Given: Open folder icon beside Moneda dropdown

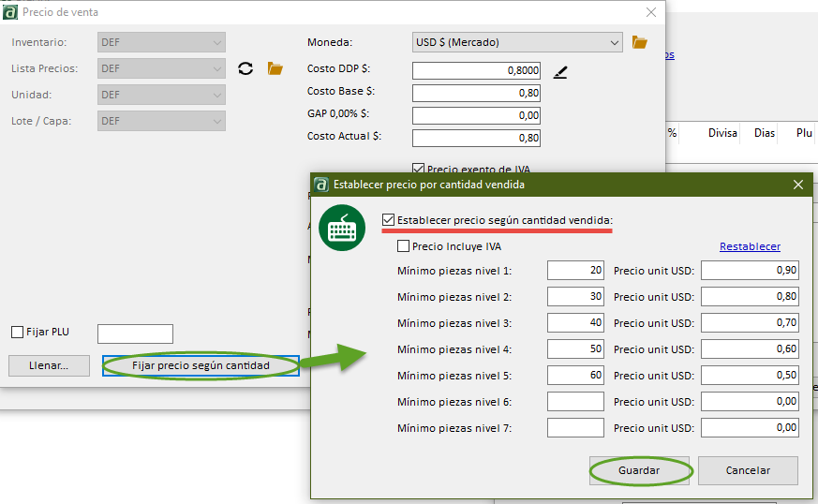Looking at the screenshot, I should point(640,42).
